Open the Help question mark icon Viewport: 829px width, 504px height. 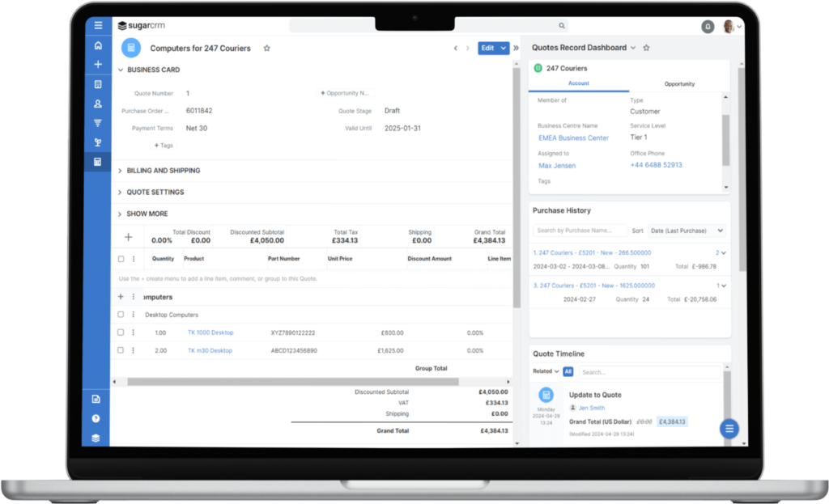96,418
